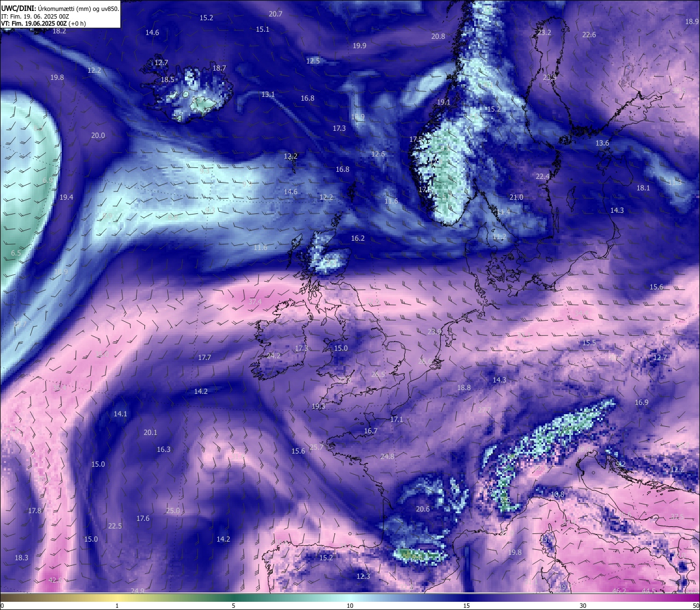The height and width of the screenshot is (610, 700).
Task: Click the 10.8 value over northern Italy
Action: click(x=557, y=495)
